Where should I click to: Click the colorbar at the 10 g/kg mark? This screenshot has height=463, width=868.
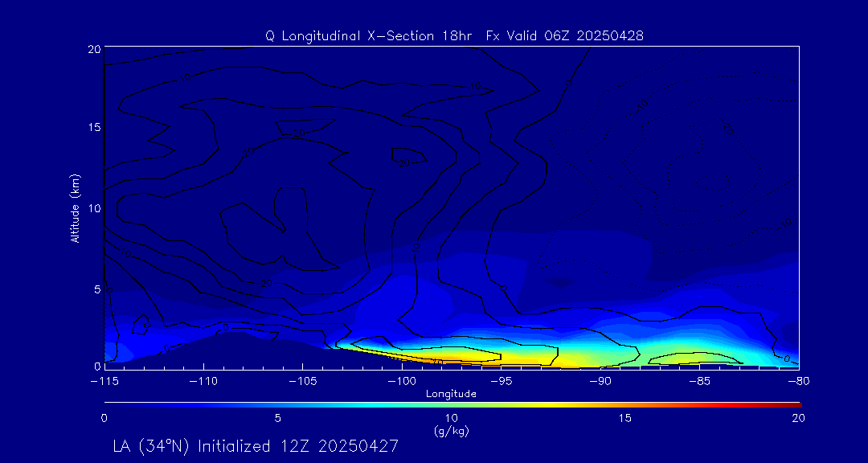[x=452, y=405]
